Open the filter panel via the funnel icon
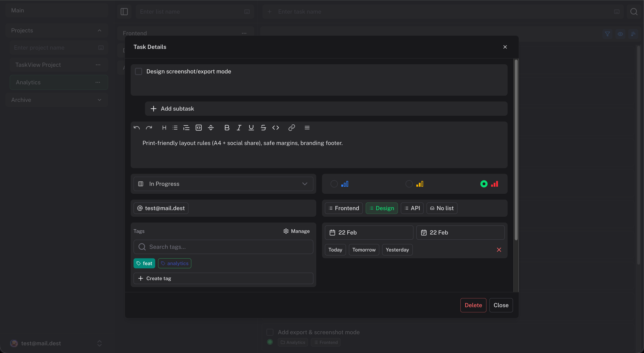The width and height of the screenshot is (644, 353). coord(607,34)
